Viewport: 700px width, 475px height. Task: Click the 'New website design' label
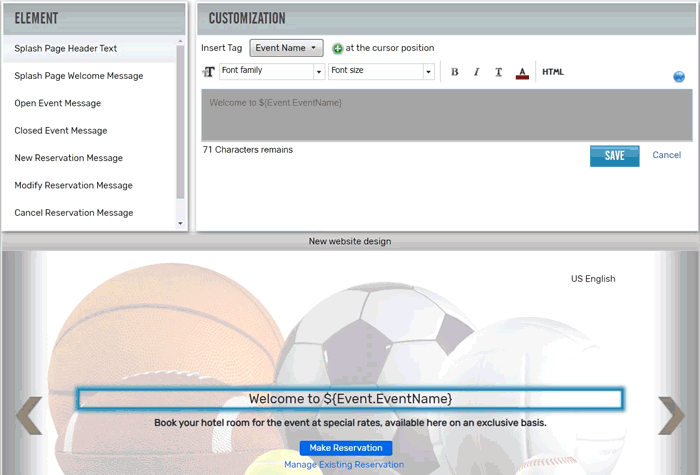[350, 242]
